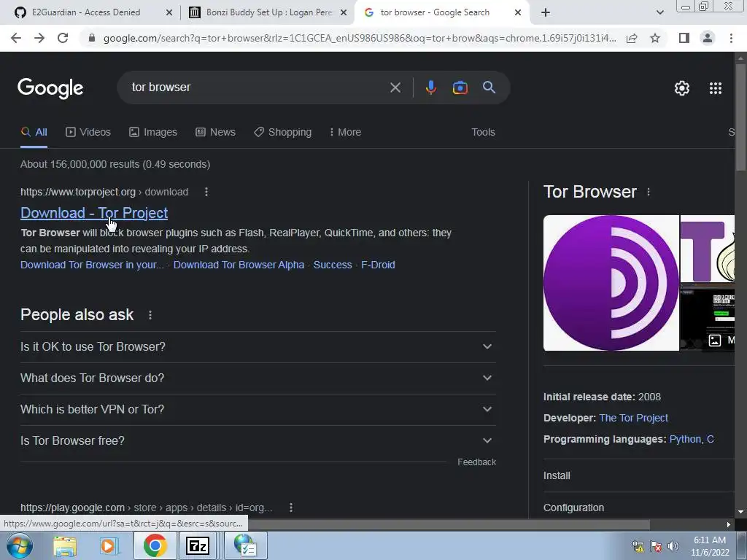The height and width of the screenshot is (560, 747).
Task: Close the E2Guardian Access Denied tab
Action: coord(169,13)
